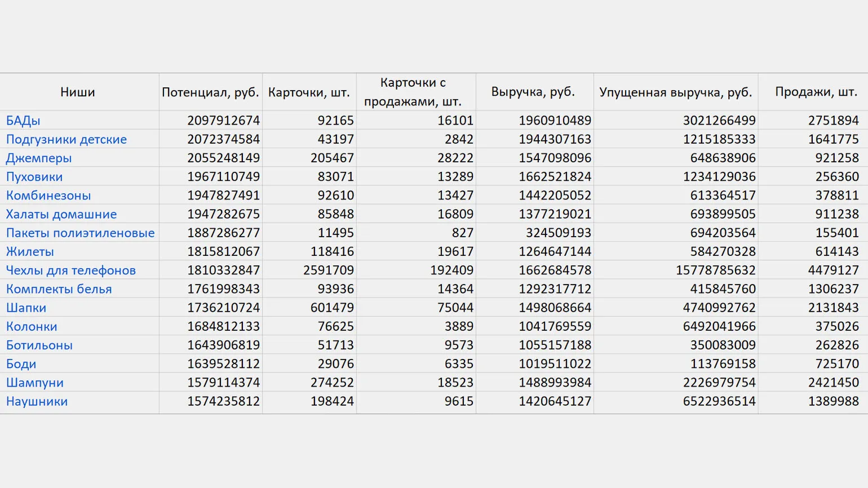This screenshot has width=868, height=488.
Task: Select the Колонки link
Action: coord(32,326)
